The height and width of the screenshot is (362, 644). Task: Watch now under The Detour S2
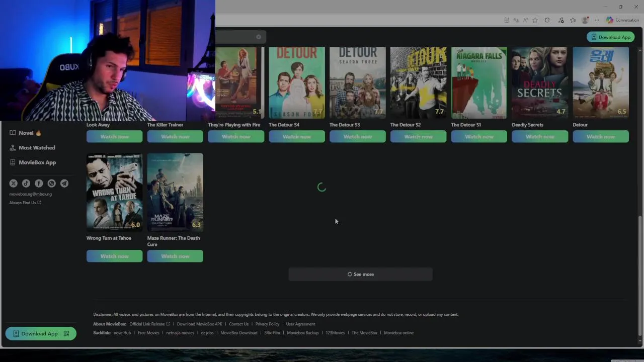tap(418, 136)
